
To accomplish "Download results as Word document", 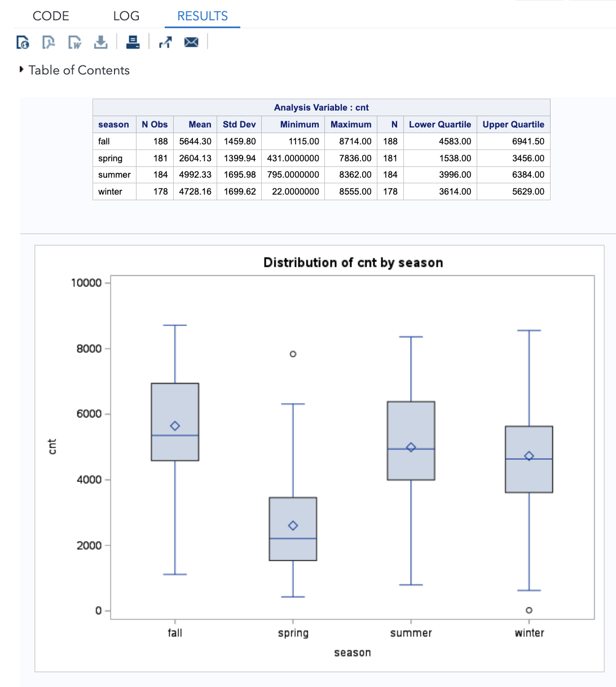I will click(x=74, y=42).
